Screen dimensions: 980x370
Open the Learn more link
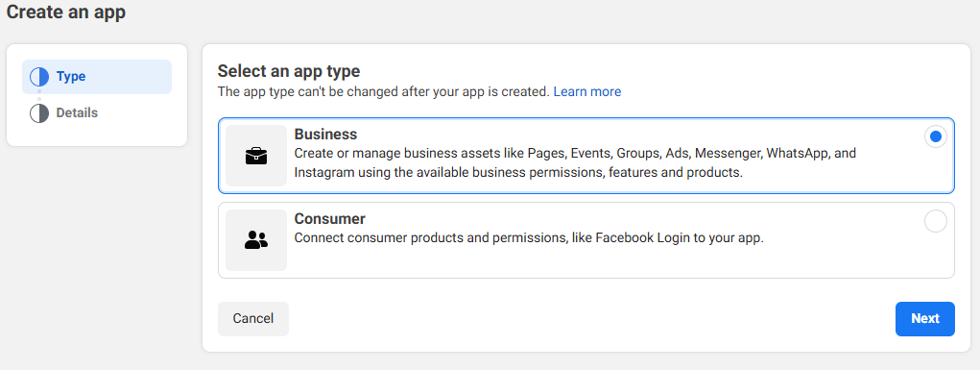pos(586,92)
